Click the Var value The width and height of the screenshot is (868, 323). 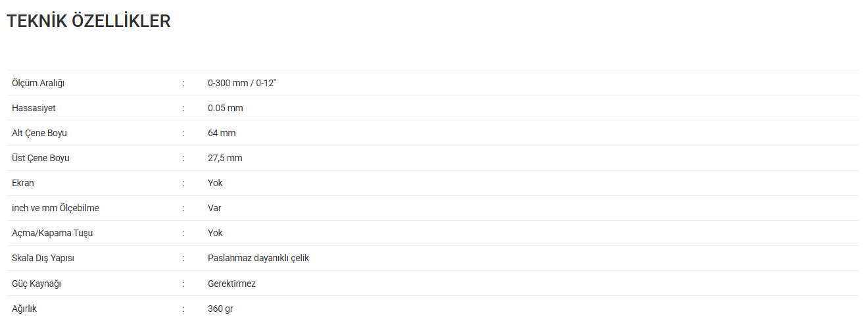pyautogui.click(x=214, y=208)
